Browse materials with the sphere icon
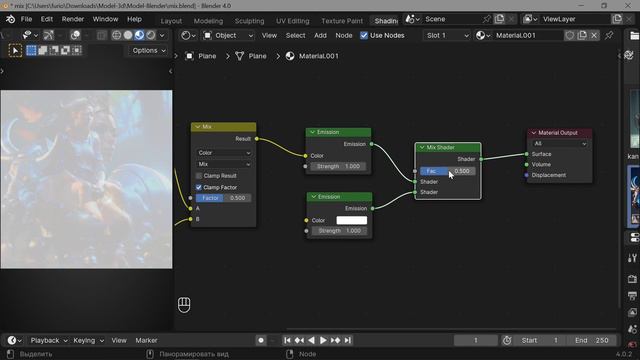This screenshot has height=360, width=640. coord(482,36)
